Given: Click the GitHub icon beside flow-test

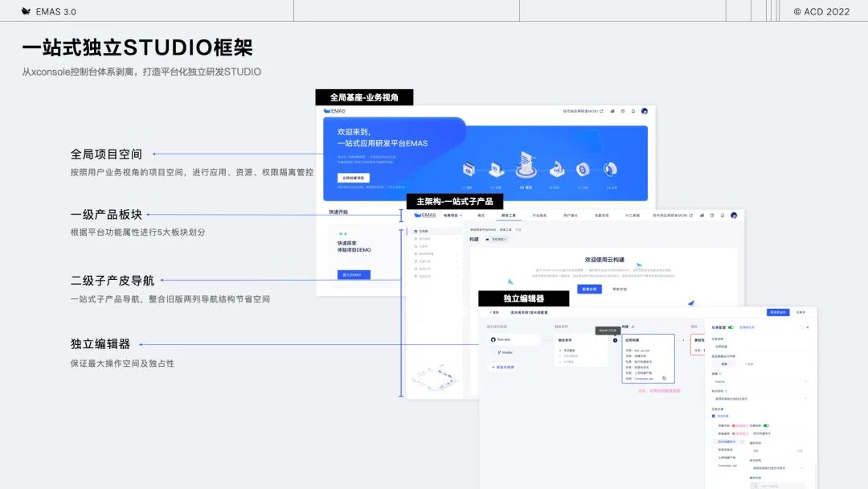Looking at the screenshot, I should pyautogui.click(x=493, y=339).
